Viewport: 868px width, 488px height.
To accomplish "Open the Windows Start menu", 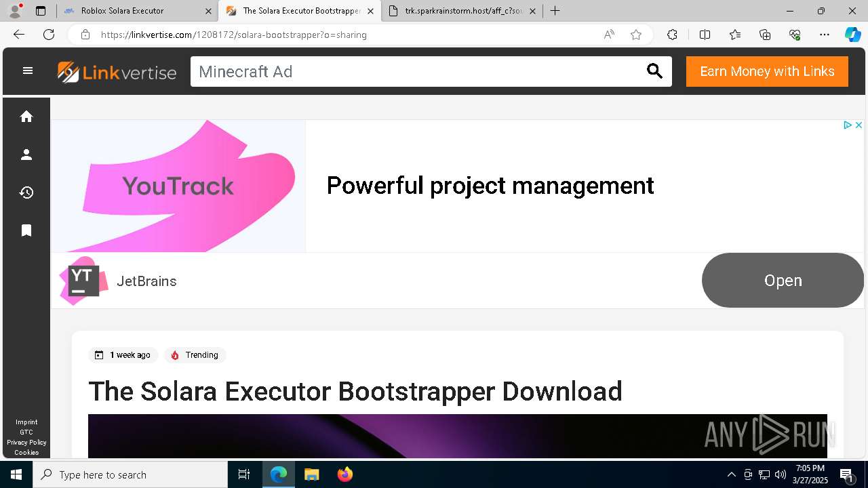I will coord(16,474).
